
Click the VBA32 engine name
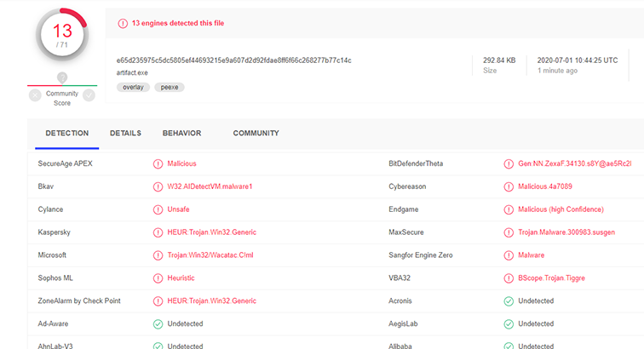pos(400,278)
